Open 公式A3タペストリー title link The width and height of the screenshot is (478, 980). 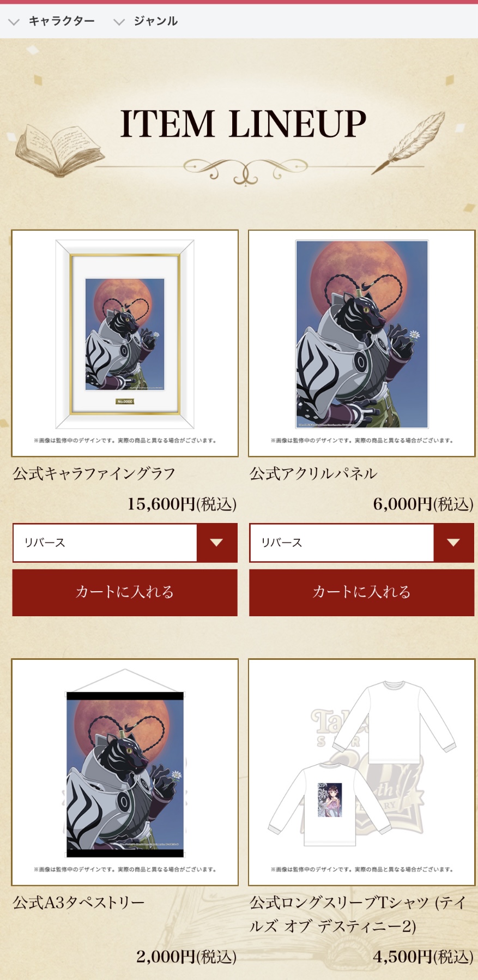pos(78,903)
